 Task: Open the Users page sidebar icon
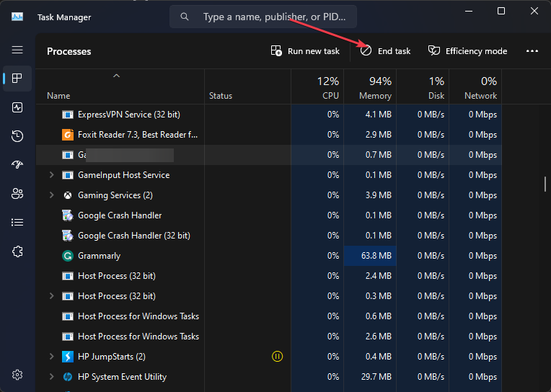pos(17,194)
